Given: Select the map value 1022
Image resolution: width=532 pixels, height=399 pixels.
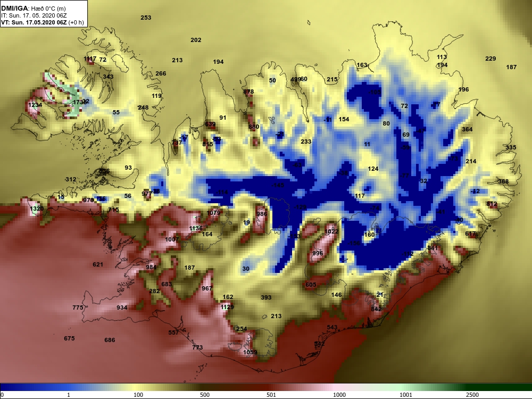Looking at the screenshot, I should click(x=331, y=232).
